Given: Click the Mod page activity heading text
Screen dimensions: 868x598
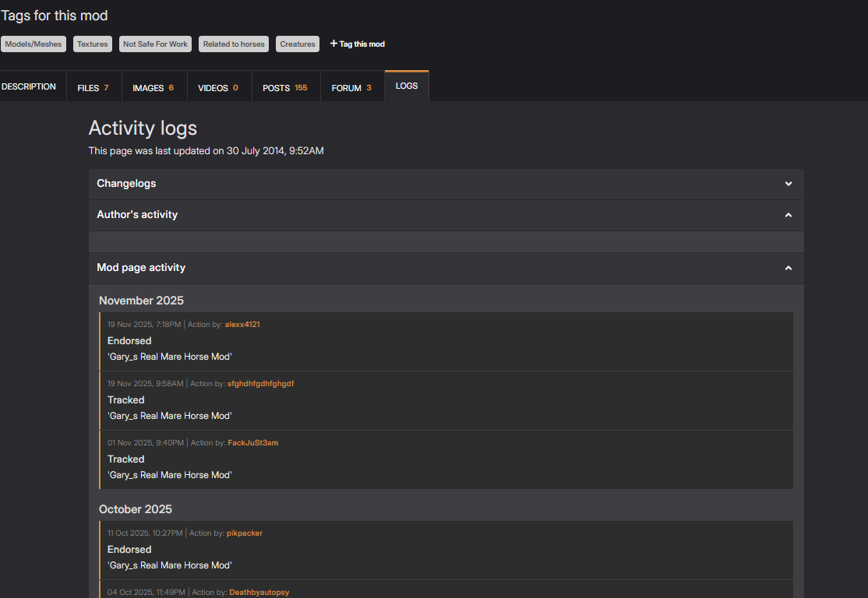Looking at the screenshot, I should point(141,268).
